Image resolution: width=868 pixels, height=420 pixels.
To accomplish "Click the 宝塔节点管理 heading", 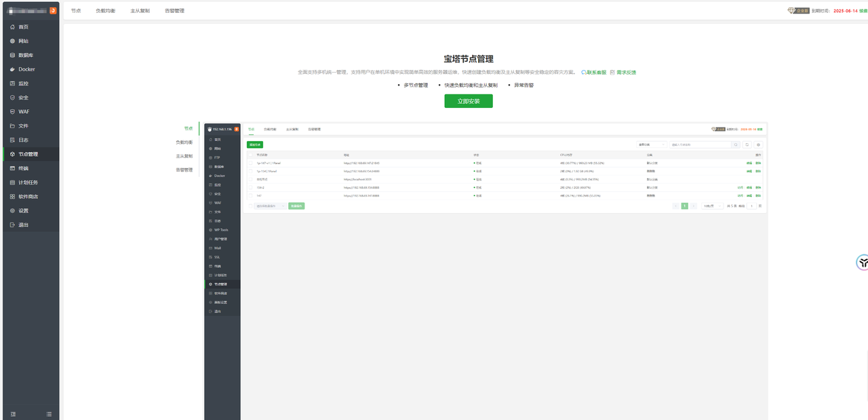I will click(469, 59).
